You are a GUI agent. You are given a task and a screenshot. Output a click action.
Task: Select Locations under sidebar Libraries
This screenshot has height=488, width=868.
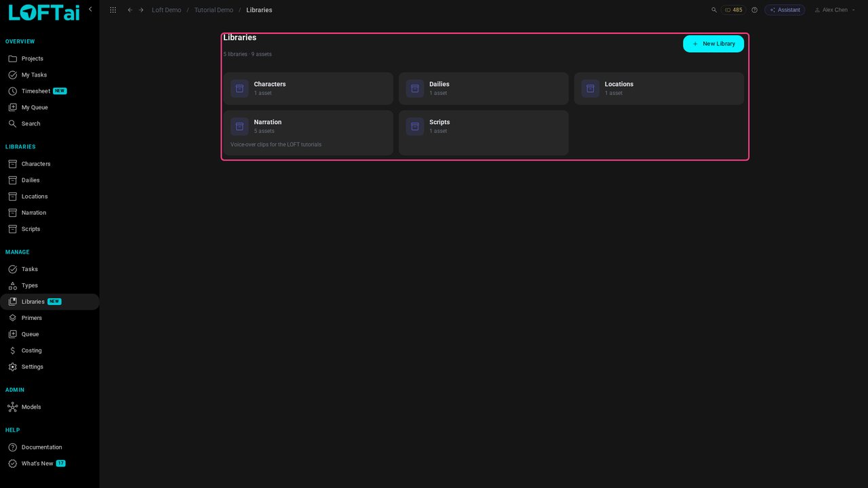point(50,197)
